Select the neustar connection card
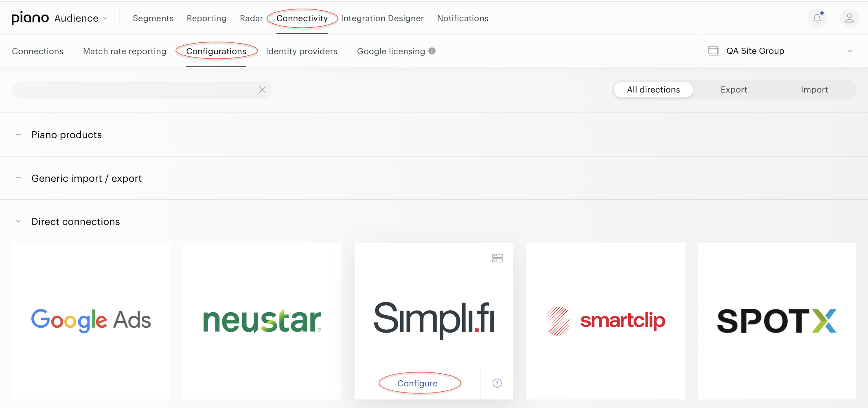The height and width of the screenshot is (408, 868). 262,321
